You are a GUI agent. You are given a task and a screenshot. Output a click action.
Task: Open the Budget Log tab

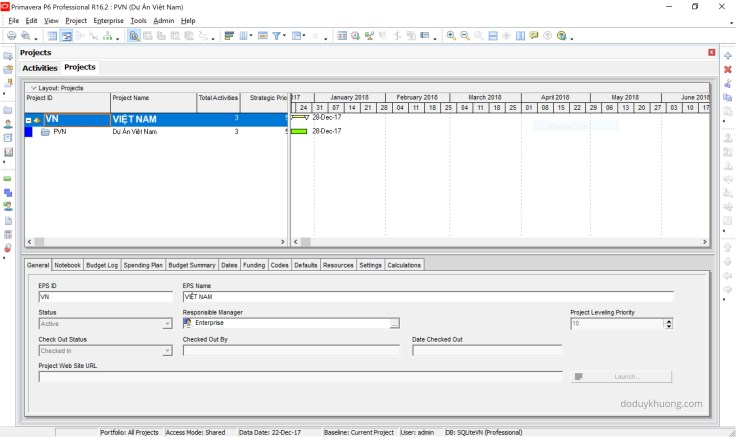(102, 265)
